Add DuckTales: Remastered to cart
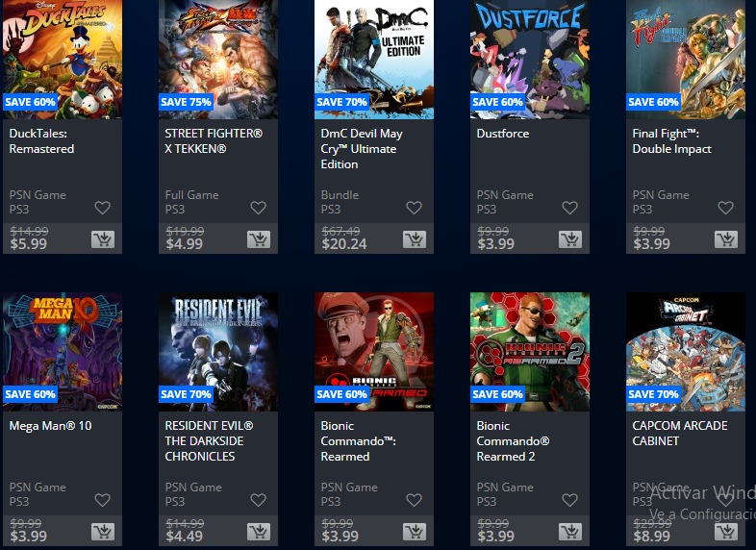 point(103,239)
